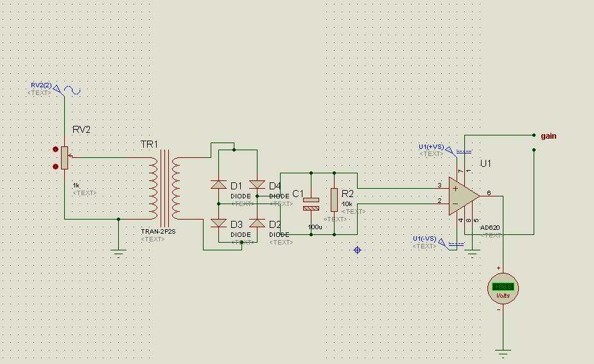This screenshot has height=364, width=594.
Task: Select the "10k" resistor value
Action: click(347, 204)
